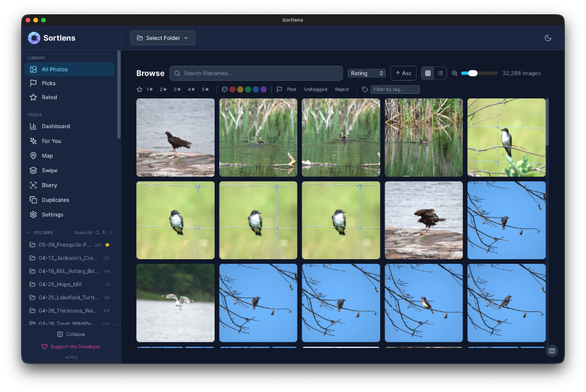Screen dimensions: 586x392
Task: Open the flying gull thumbnail
Action: (175, 303)
